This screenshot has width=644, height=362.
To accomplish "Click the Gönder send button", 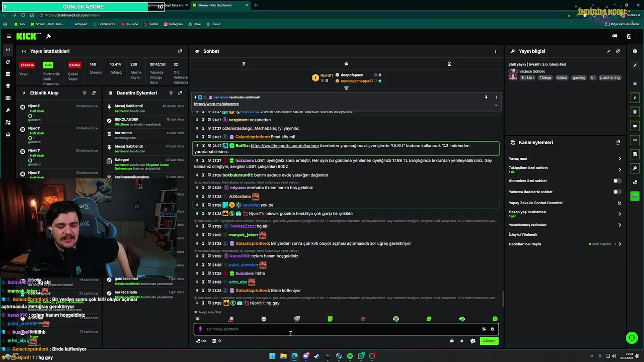I will click(489, 341).
